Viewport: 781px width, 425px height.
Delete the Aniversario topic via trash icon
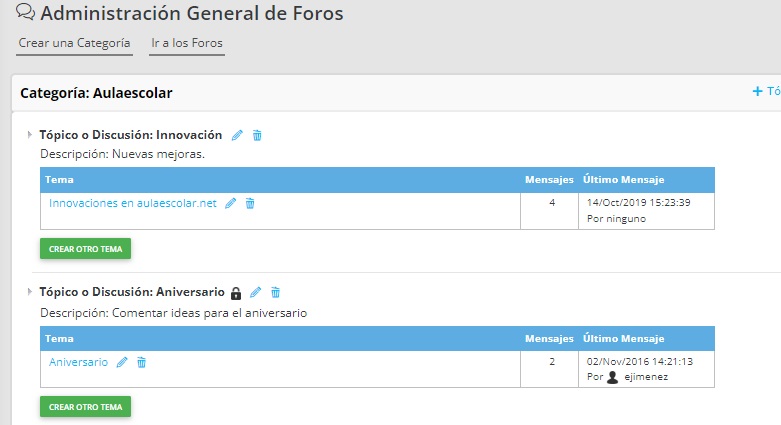click(276, 293)
